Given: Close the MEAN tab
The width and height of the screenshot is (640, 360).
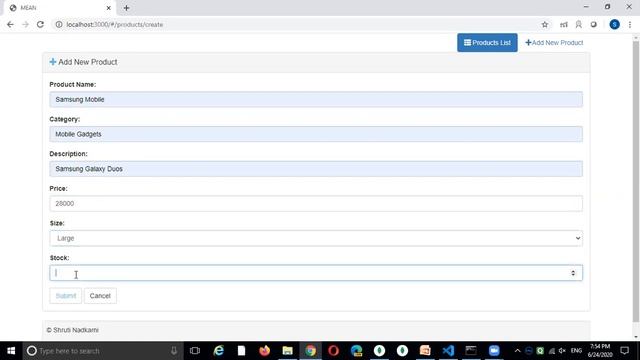Looking at the screenshot, I should (109, 8).
